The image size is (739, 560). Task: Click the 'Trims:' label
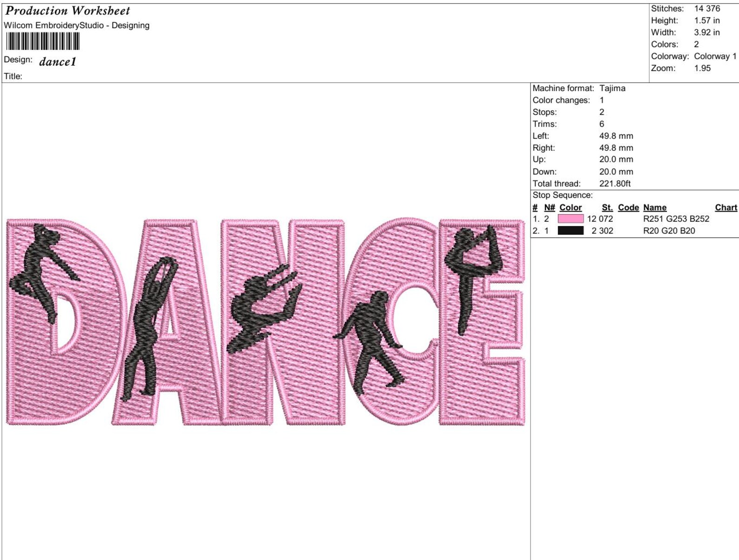(544, 124)
